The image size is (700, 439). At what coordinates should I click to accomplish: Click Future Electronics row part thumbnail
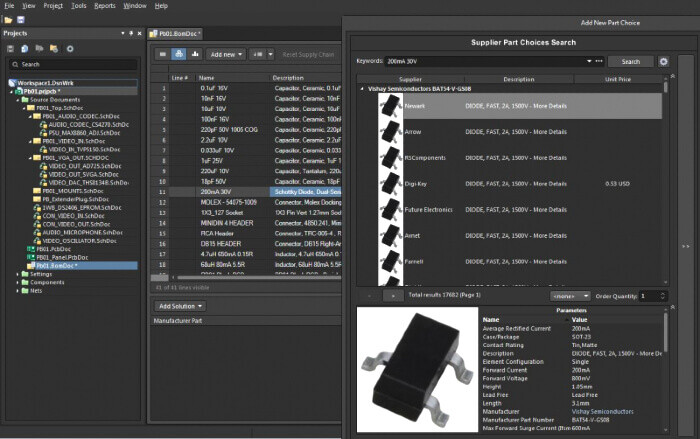pyautogui.click(x=391, y=209)
